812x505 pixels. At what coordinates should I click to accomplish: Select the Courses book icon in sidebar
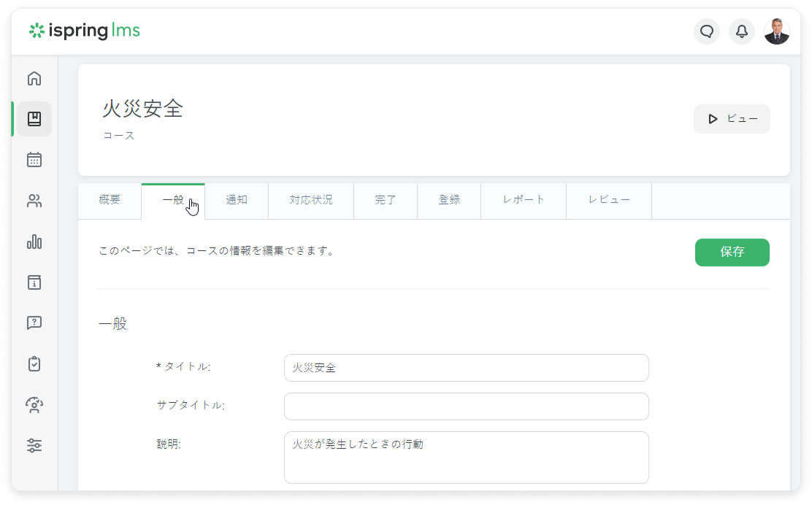pyautogui.click(x=34, y=119)
